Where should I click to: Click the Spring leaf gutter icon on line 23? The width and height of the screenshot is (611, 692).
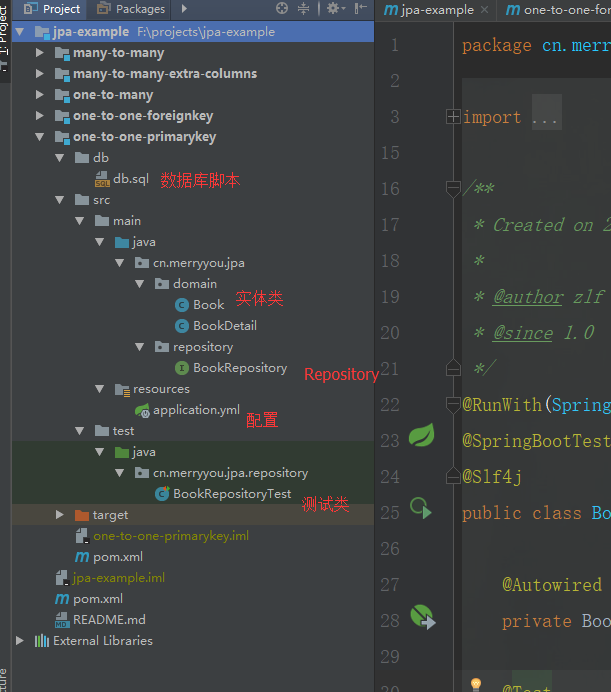tap(421, 436)
